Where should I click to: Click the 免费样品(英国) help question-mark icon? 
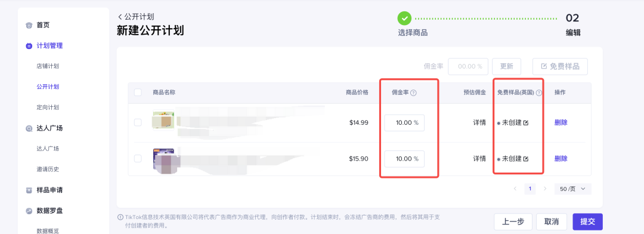(539, 93)
